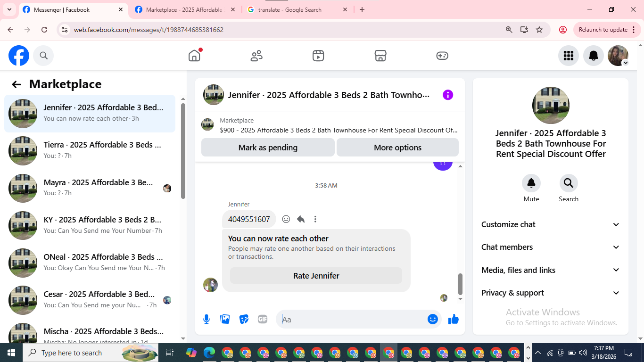Bookmark this page with the star icon
Image resolution: width=644 pixels, height=362 pixels.
[539, 29]
